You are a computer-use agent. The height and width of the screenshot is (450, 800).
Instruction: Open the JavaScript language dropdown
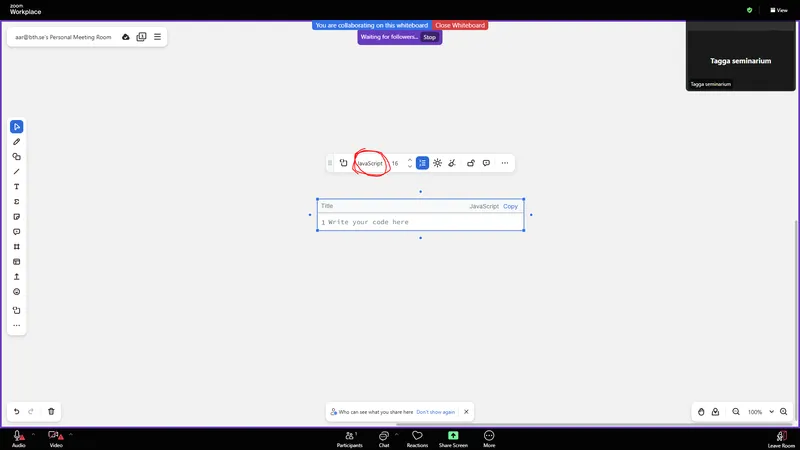tap(370, 163)
